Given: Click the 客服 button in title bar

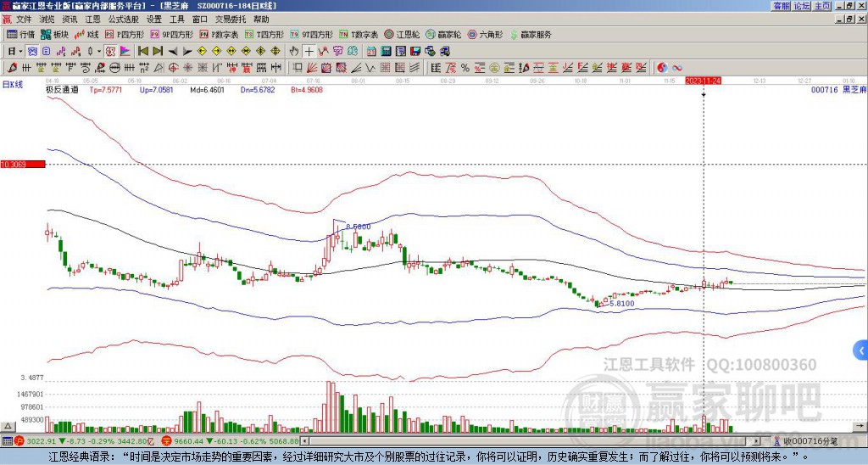Looking at the screenshot, I should 781,6.
